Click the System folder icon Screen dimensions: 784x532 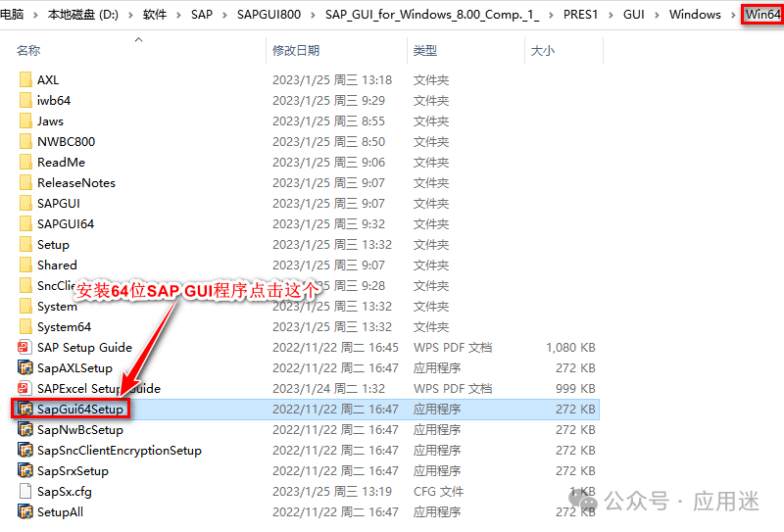25,306
